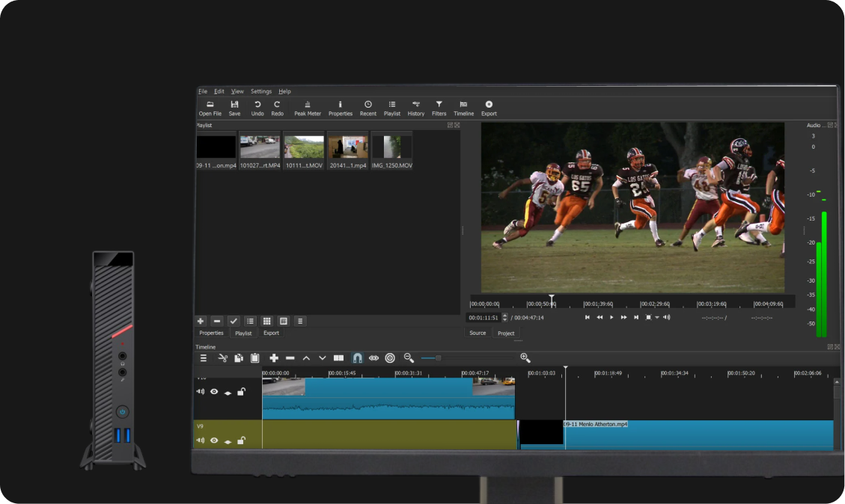Image resolution: width=845 pixels, height=504 pixels.
Task: Select the scissors cut tool in timeline
Action: 222,358
